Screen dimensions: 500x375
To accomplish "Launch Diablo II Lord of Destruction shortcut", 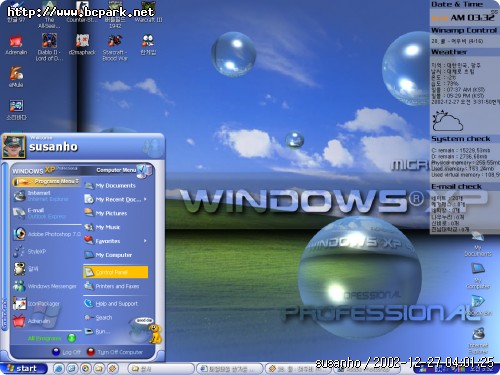I will [49, 47].
